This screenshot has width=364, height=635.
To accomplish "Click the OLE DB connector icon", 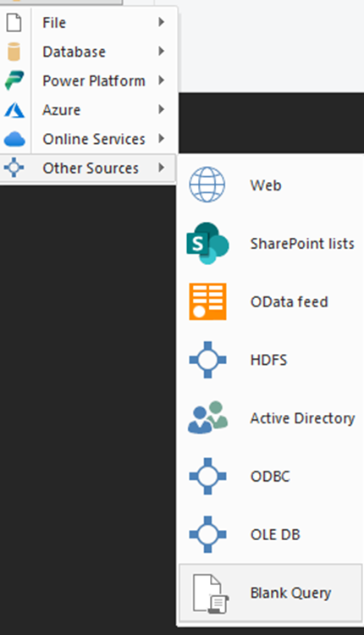I will [207, 534].
